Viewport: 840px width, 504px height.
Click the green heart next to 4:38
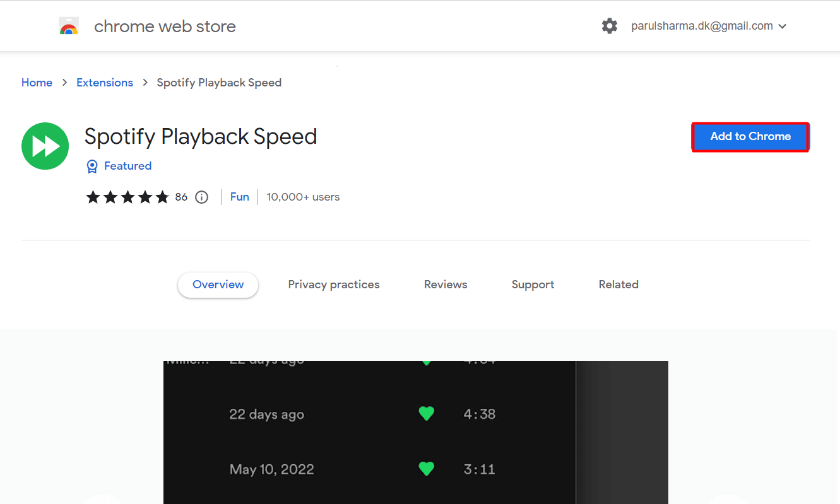point(427,414)
